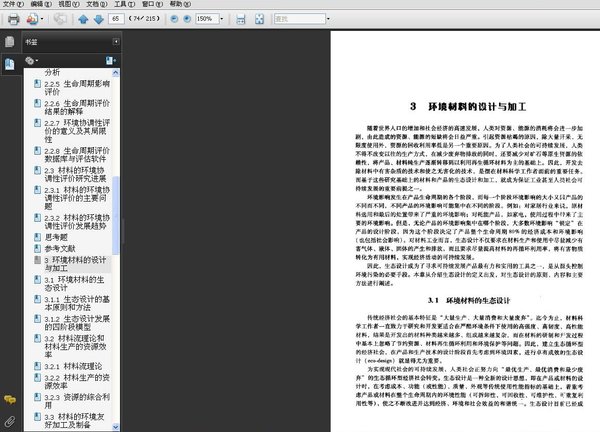Open the find box options dropdown arrow
The image size is (600, 432).
point(328,19)
